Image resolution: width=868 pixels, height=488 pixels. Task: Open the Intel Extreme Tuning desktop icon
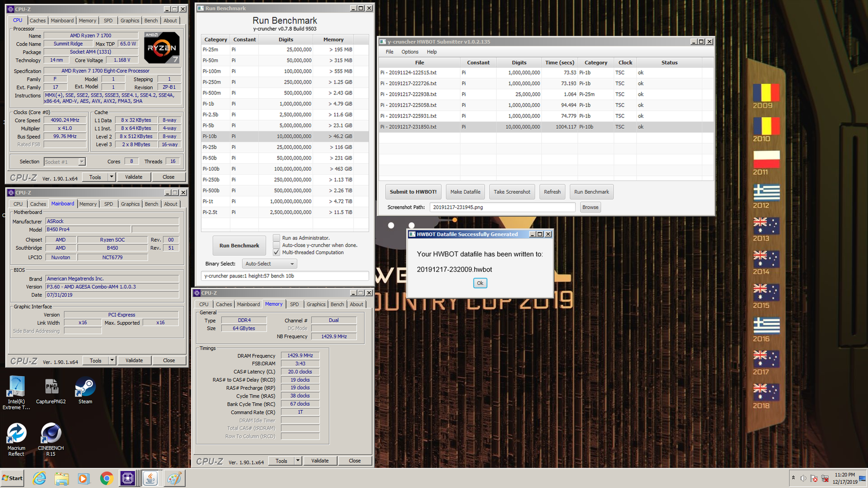[16, 392]
